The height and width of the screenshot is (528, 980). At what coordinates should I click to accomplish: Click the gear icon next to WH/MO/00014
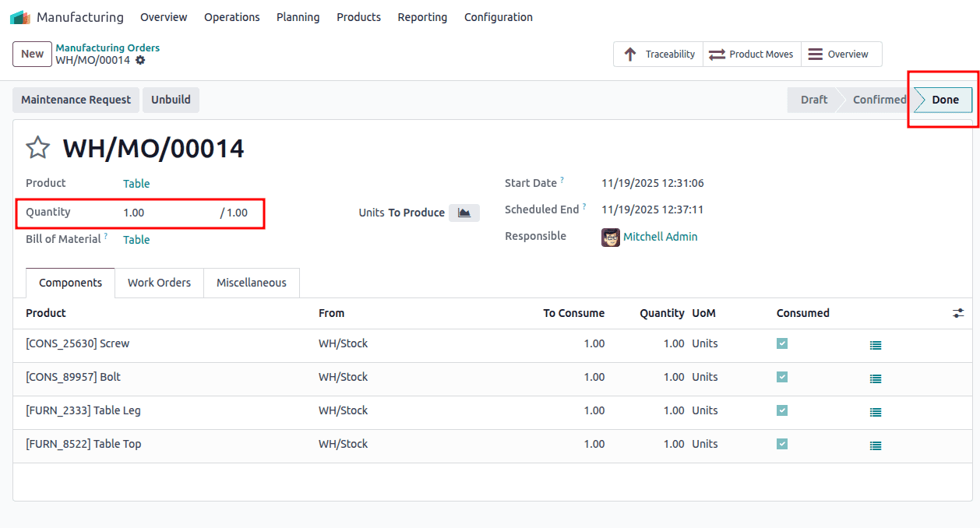click(x=142, y=60)
